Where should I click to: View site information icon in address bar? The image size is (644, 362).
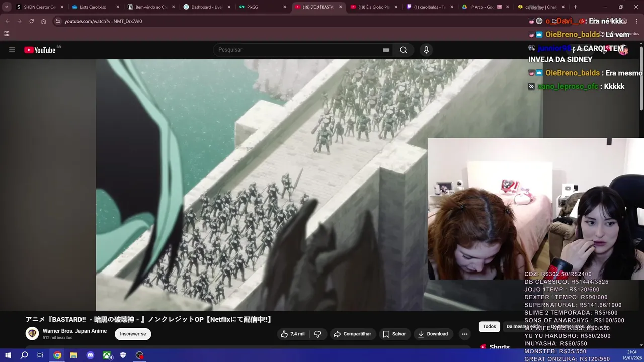[x=58, y=21]
